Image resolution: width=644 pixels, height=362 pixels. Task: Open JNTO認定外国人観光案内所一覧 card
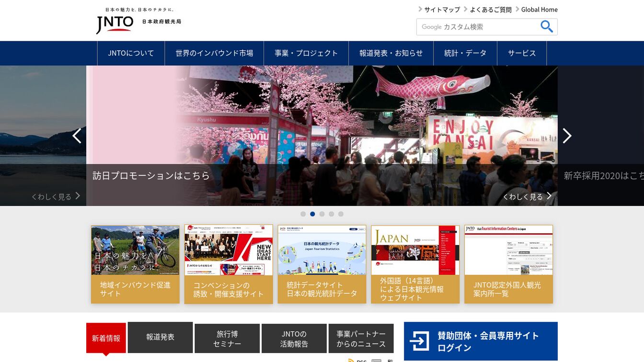click(x=508, y=264)
